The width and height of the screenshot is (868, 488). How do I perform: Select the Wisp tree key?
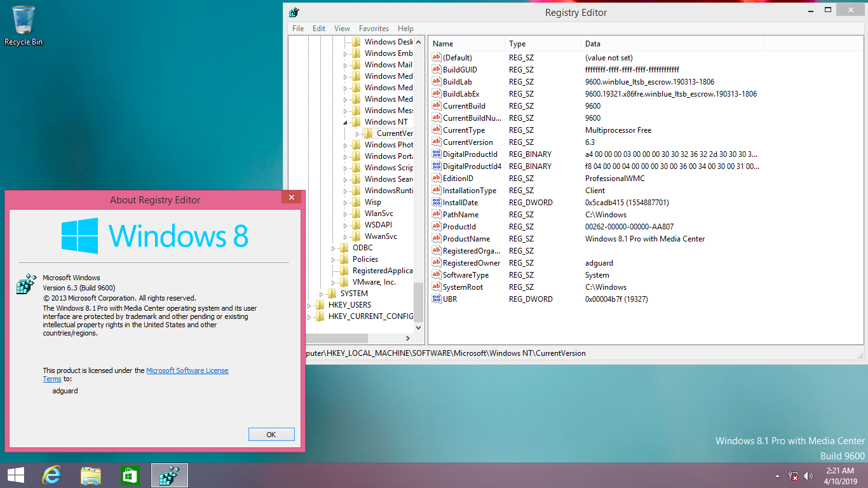click(373, 202)
